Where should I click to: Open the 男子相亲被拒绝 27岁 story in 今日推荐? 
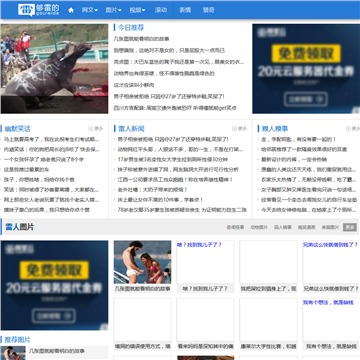(x=169, y=96)
